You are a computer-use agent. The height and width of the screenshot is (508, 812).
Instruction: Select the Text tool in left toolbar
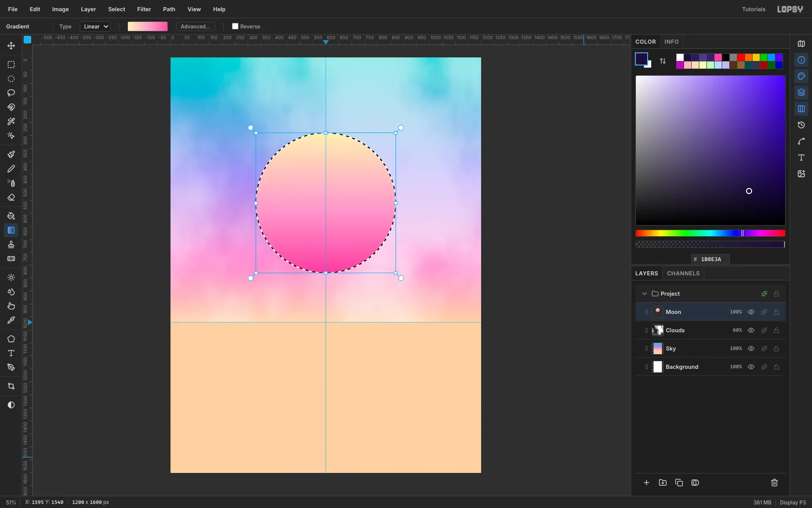[11, 353]
